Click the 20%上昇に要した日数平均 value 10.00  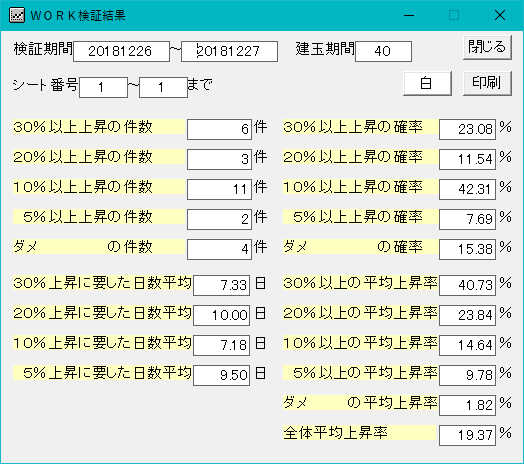click(x=221, y=316)
